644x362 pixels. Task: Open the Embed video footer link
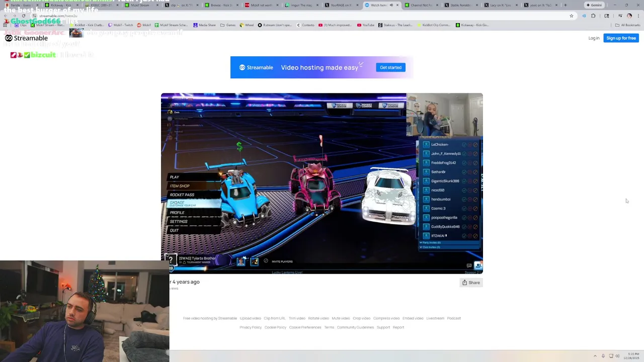coord(413,318)
